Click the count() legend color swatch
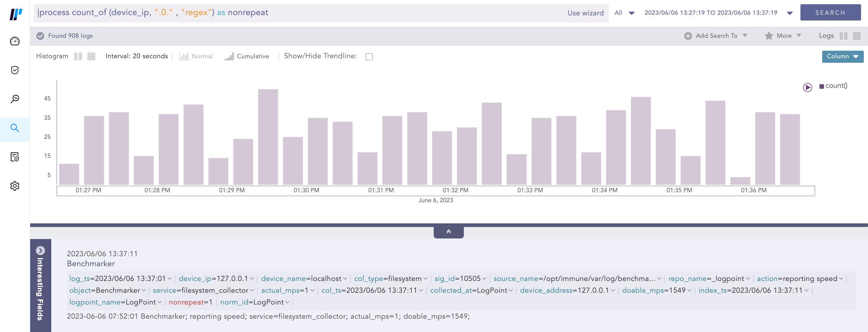Viewport: 868px width, 332px height. pyautogui.click(x=822, y=86)
